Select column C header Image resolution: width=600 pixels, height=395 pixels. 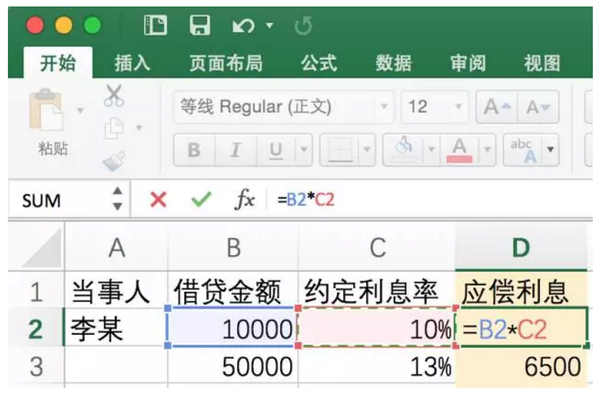tap(377, 248)
